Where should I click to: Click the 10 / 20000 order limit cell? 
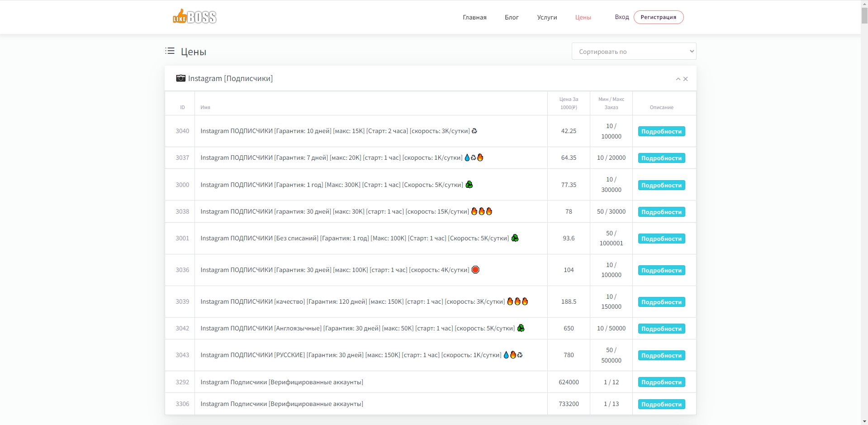click(611, 158)
